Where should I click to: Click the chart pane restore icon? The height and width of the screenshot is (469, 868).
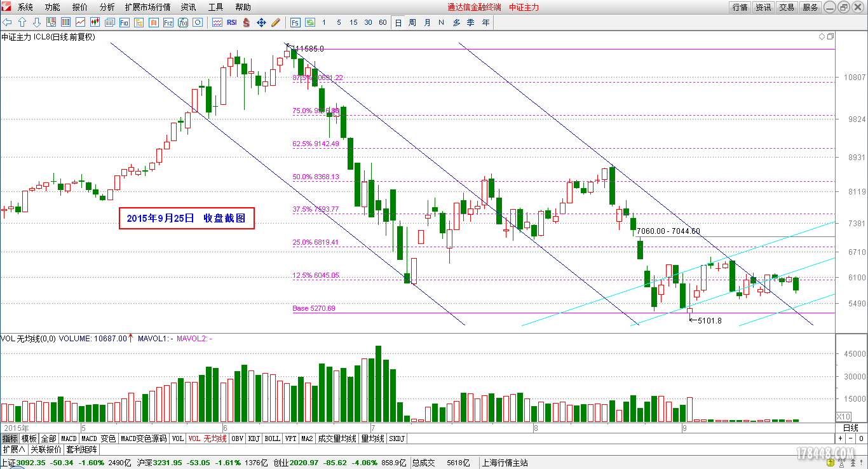click(831, 37)
